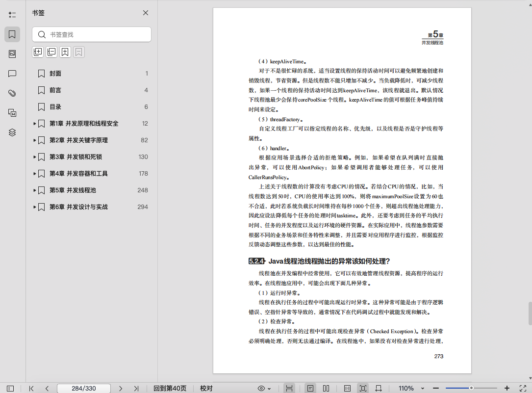Click the fit width icon

379,388
